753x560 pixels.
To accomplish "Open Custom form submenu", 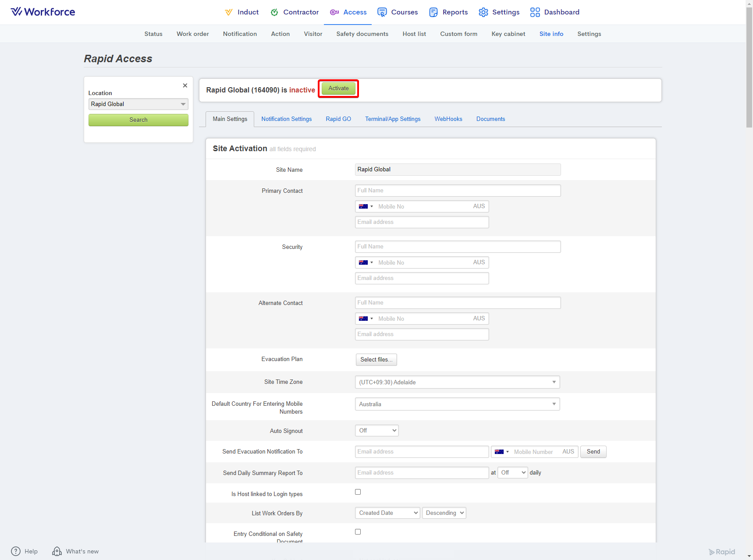I will coord(459,34).
